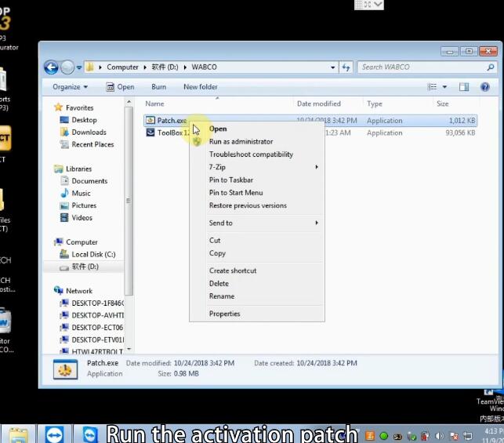
Task: Expand the 7-Zip submenu
Action: pos(257,167)
